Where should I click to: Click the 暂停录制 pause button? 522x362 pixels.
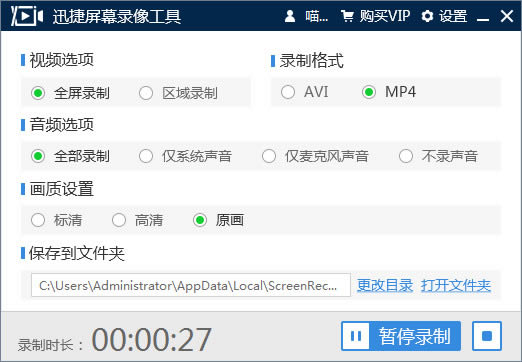(401, 336)
